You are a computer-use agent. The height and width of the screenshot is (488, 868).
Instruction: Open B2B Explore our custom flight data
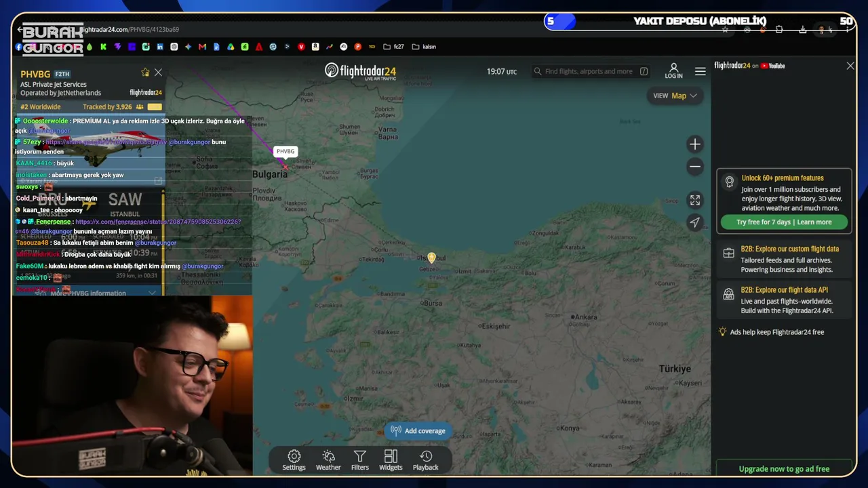pyautogui.click(x=784, y=259)
